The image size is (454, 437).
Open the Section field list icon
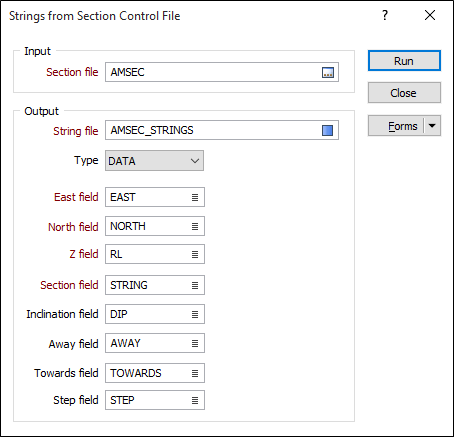click(x=195, y=285)
